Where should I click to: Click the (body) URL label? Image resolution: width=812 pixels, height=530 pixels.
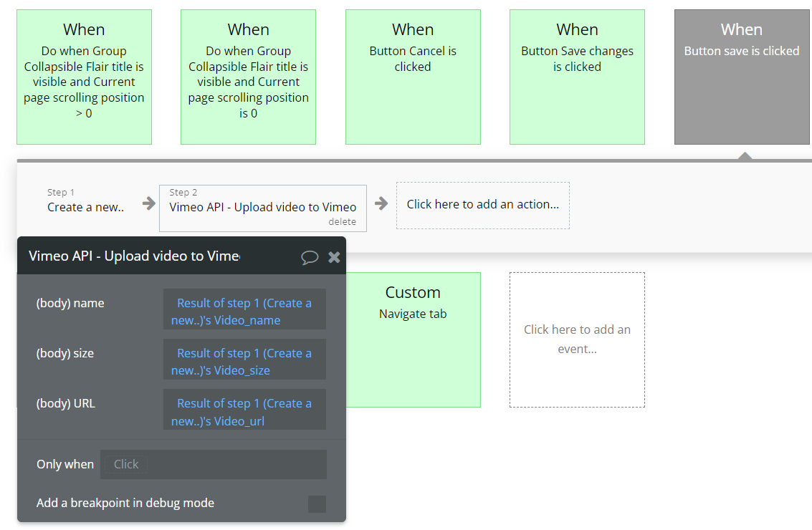tap(65, 404)
